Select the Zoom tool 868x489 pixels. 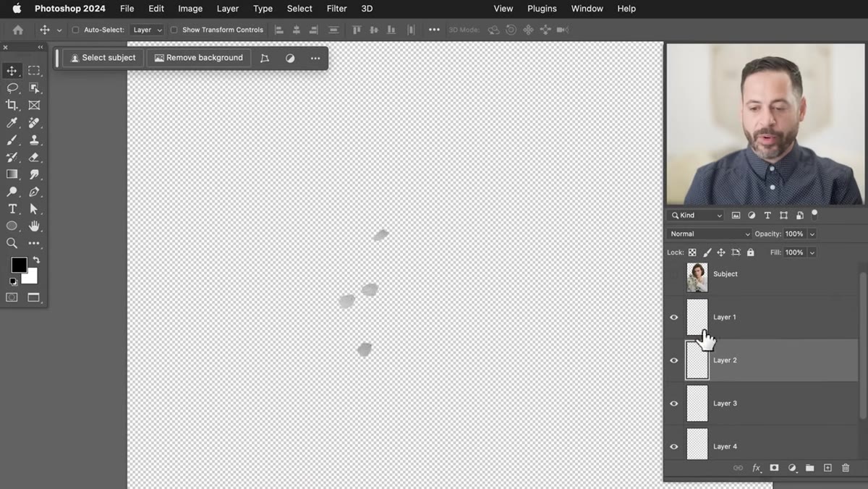tap(12, 244)
